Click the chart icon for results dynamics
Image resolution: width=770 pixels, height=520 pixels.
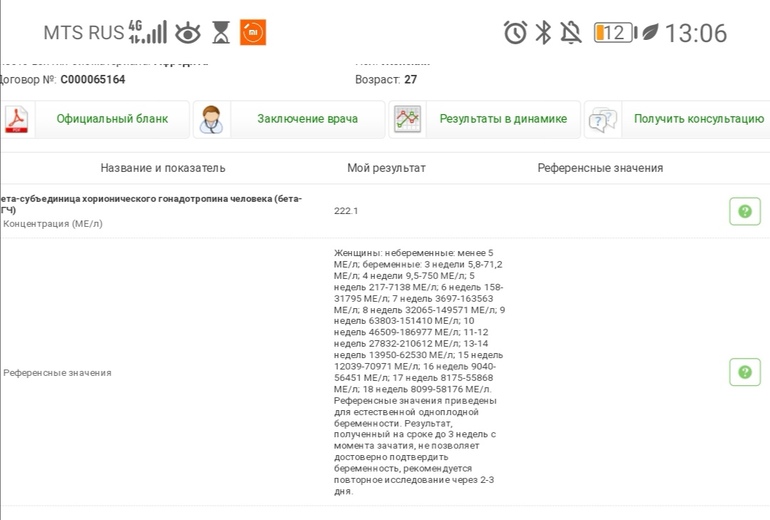click(x=406, y=119)
